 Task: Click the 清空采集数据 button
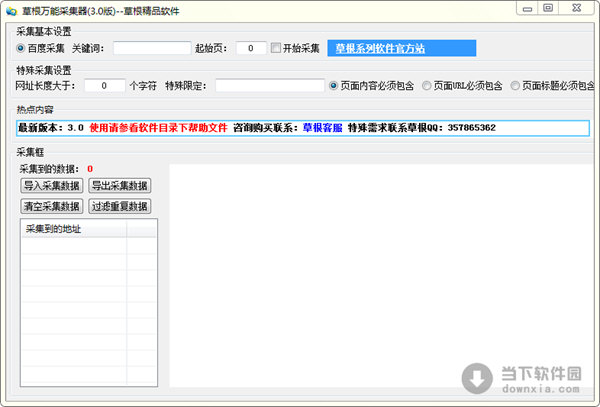(52, 207)
